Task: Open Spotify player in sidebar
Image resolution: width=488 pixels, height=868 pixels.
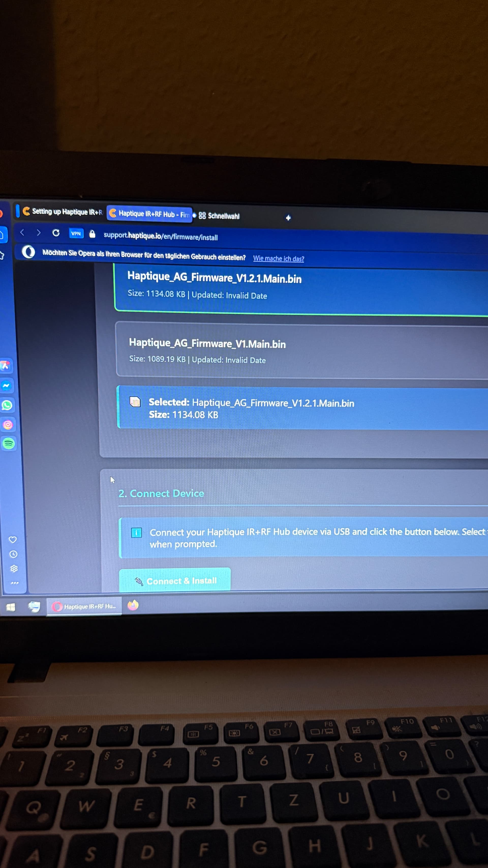Action: click(x=8, y=444)
